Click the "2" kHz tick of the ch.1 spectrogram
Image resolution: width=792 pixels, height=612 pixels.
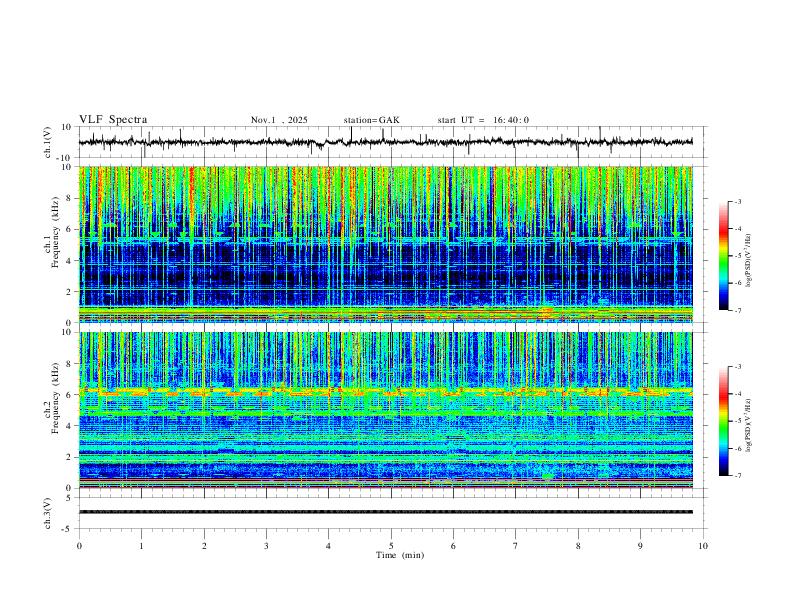coord(70,291)
